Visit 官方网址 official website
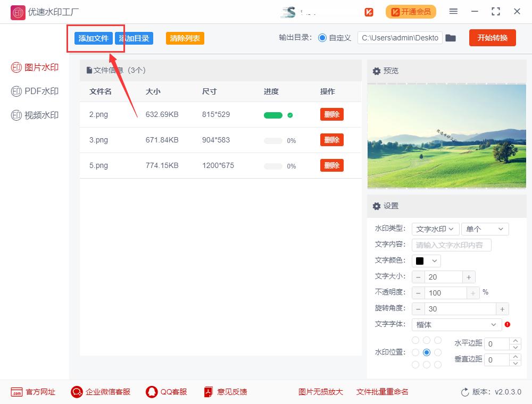 [33, 392]
